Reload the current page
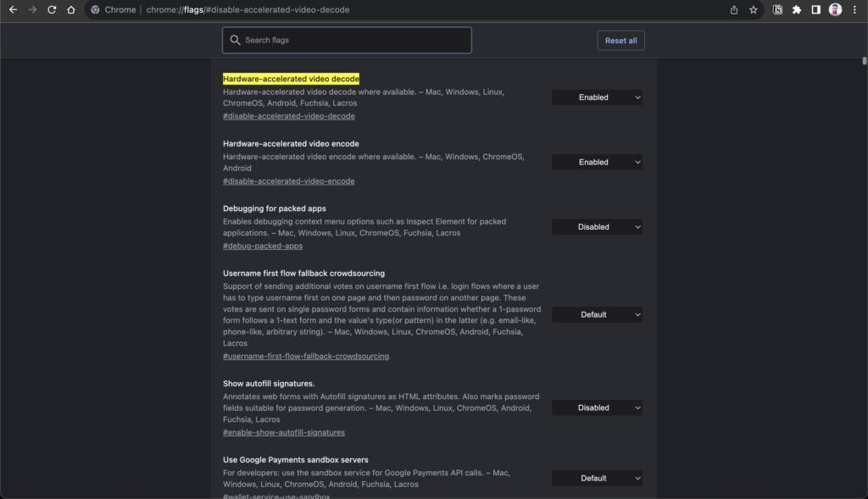The height and width of the screenshot is (499, 868). pos(53,9)
